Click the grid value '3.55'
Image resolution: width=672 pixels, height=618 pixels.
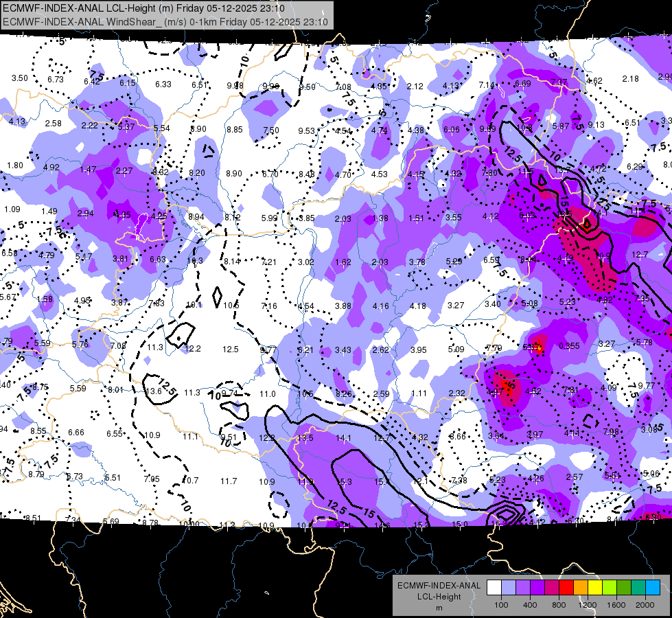pyautogui.click(x=454, y=218)
